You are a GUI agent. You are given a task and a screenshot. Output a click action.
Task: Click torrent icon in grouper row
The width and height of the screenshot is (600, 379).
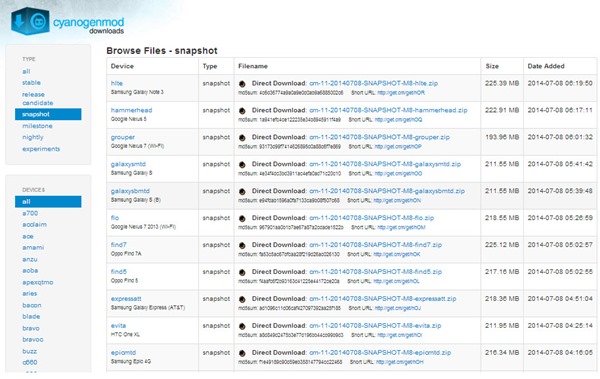click(242, 137)
